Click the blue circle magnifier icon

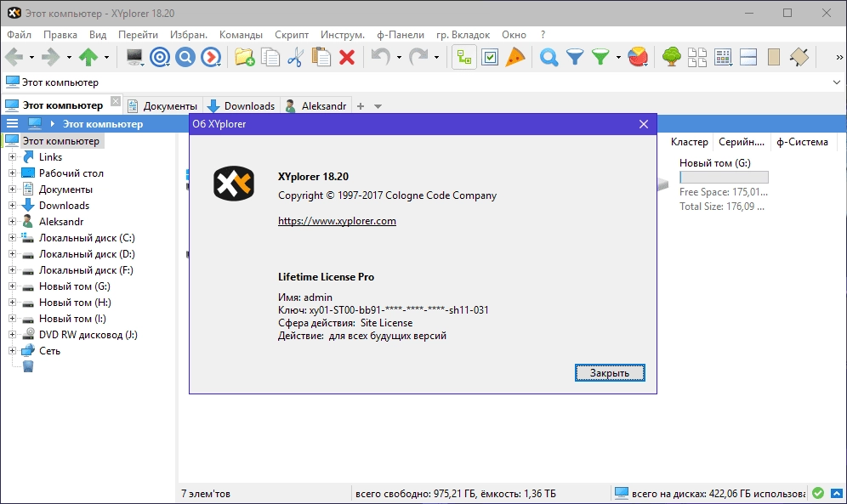pyautogui.click(x=185, y=57)
